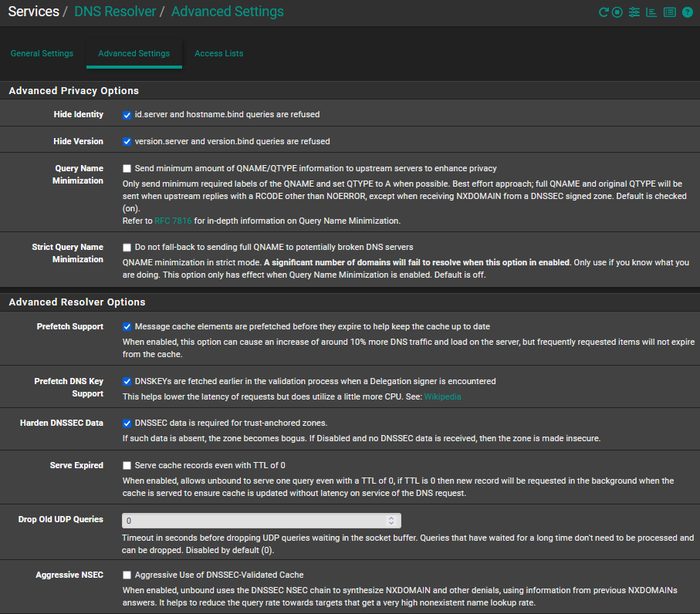Open the status chart icon
Viewport: 700px width, 614px height.
pos(651,12)
